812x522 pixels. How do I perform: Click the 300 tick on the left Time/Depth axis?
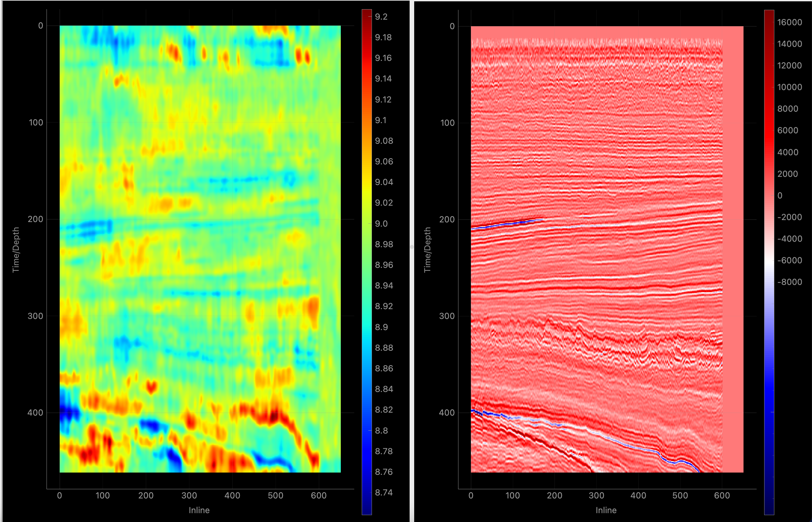[35, 316]
